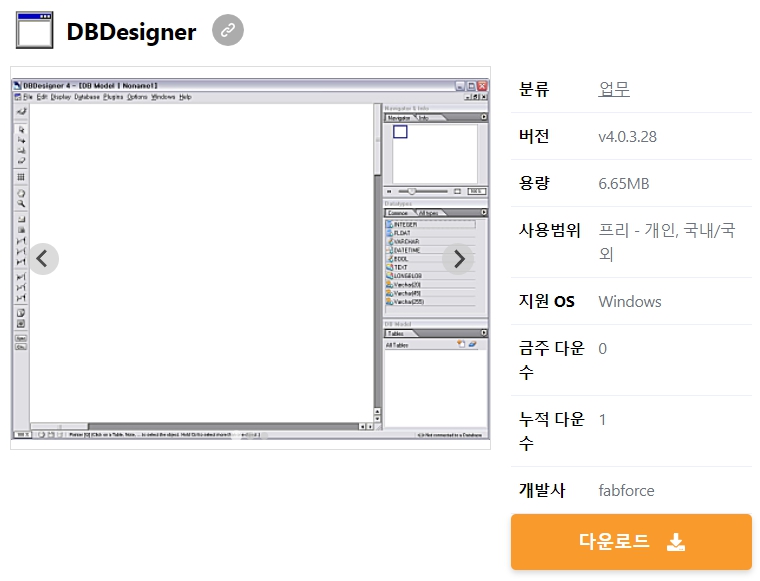The width and height of the screenshot is (760, 581).
Task: Click the license text 프리 - 개인, 국내/국외
Action: pos(667,241)
